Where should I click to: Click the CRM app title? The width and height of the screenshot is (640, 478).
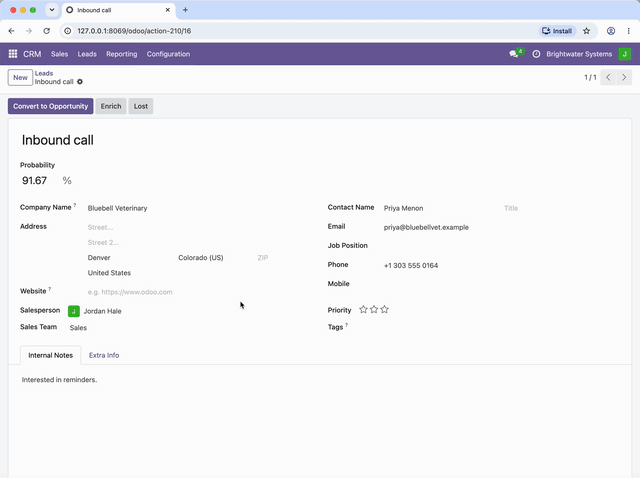32,54
